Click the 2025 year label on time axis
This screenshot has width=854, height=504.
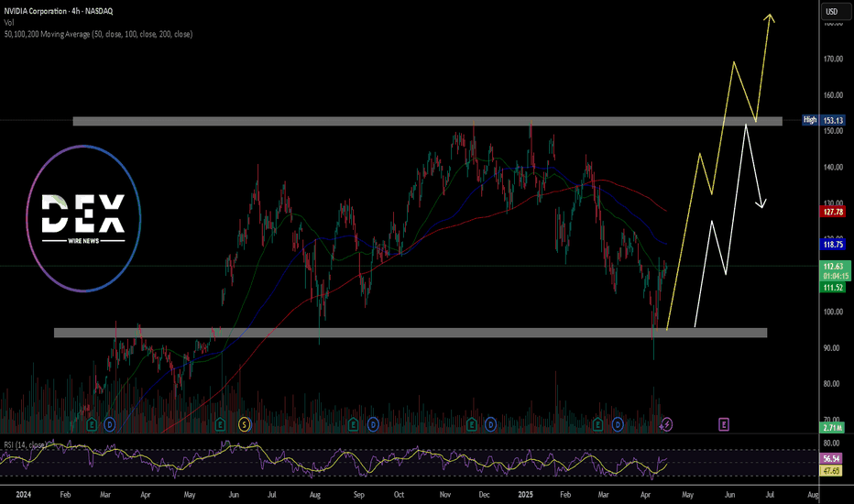526,495
